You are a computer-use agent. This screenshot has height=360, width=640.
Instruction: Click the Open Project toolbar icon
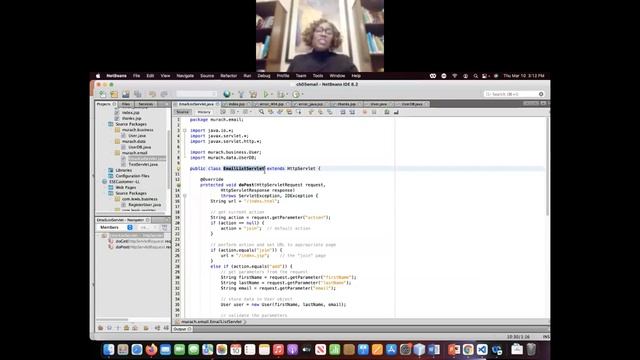[126, 94]
